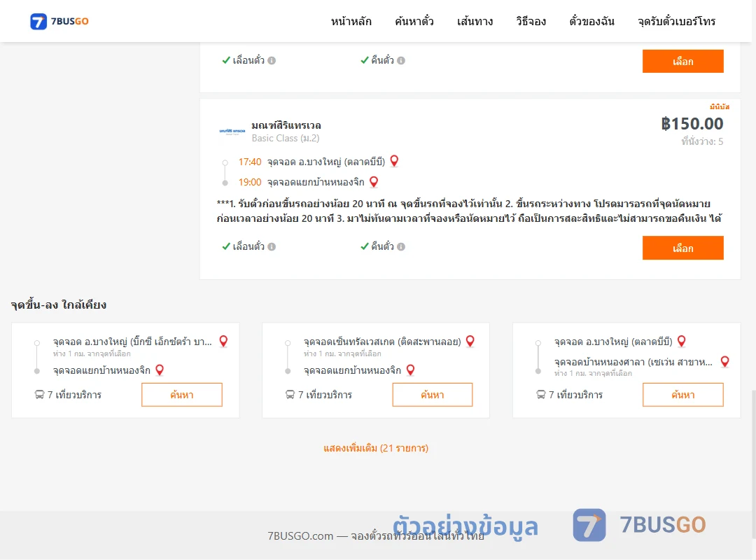This screenshot has width=756, height=560.
Task: Click info icon beside เลื่อนตั๋ว in top card
Action: 272,60
